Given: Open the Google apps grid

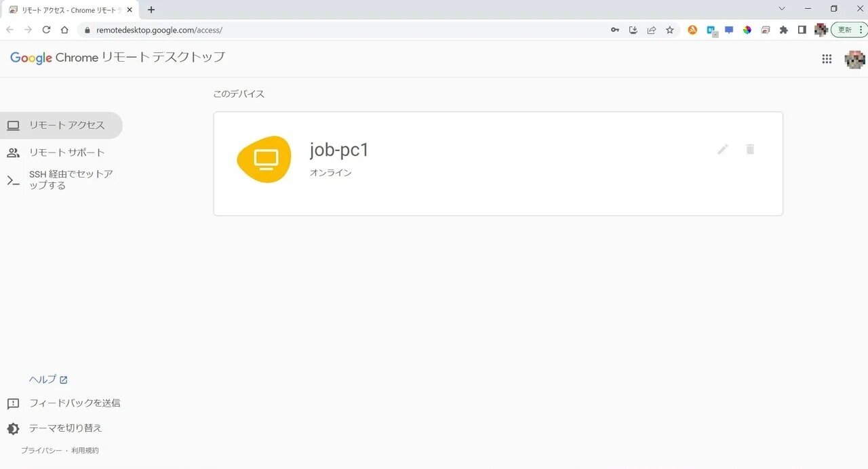Looking at the screenshot, I should 827,59.
